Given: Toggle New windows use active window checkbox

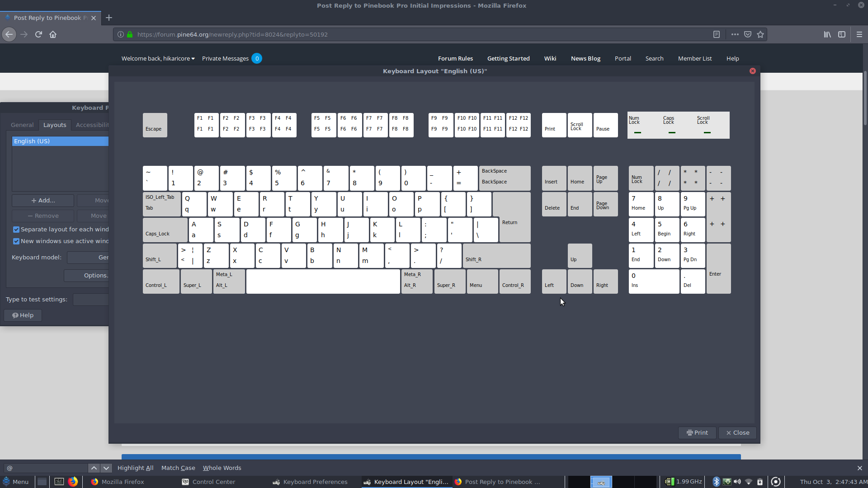Looking at the screenshot, I should tap(16, 241).
